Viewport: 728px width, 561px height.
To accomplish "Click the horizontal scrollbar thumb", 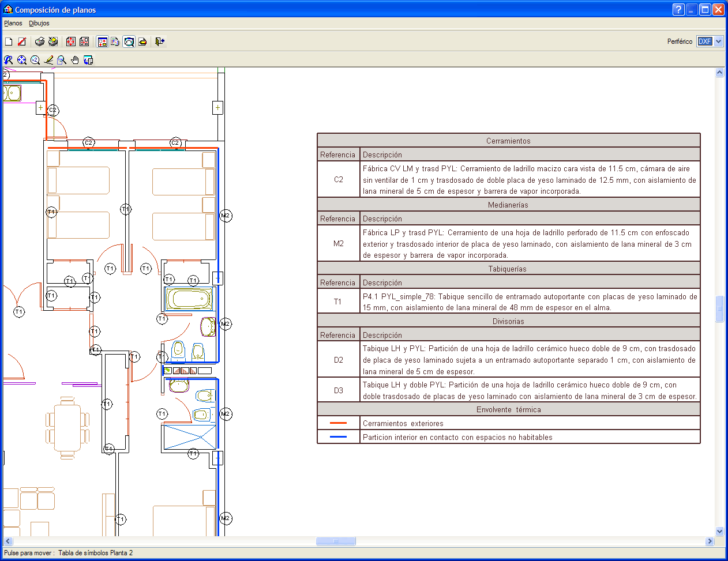I will [336, 541].
